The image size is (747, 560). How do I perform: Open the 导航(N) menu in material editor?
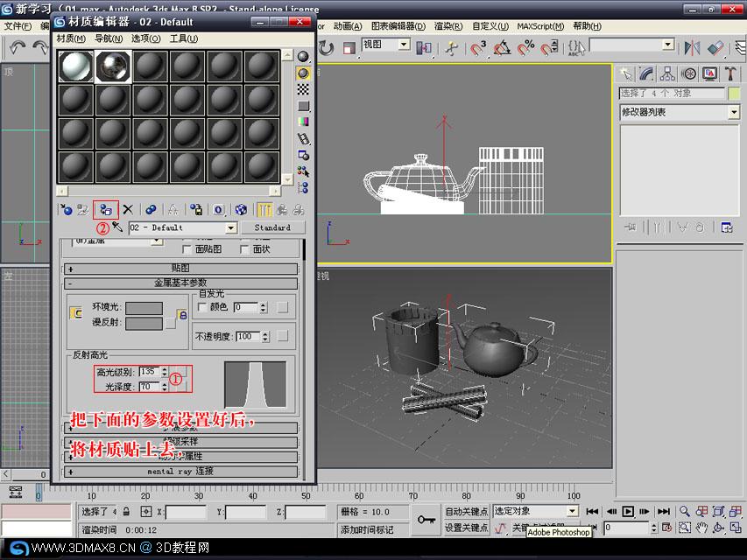tap(108, 38)
